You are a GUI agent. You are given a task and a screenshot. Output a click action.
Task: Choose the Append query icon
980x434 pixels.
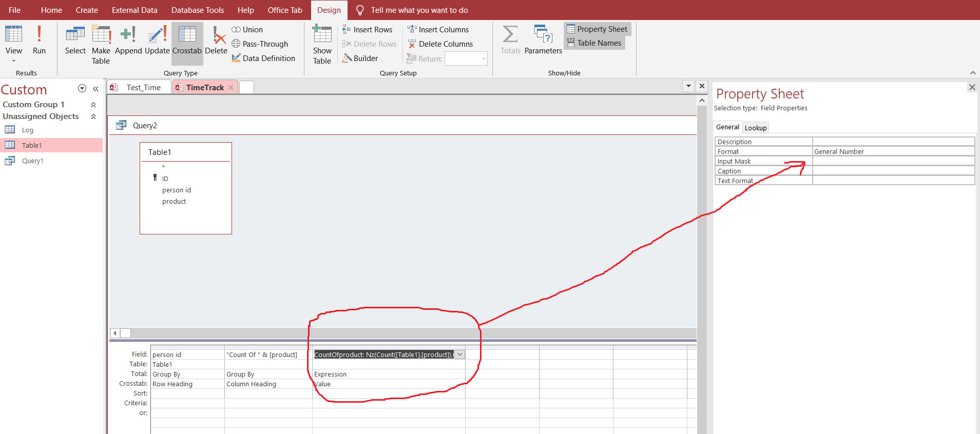click(x=128, y=40)
